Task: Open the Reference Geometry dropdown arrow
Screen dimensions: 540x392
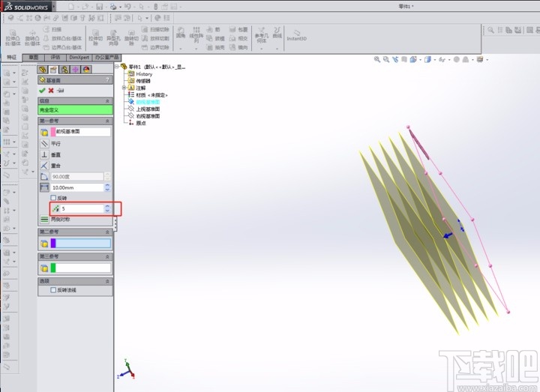Action: coord(262,49)
